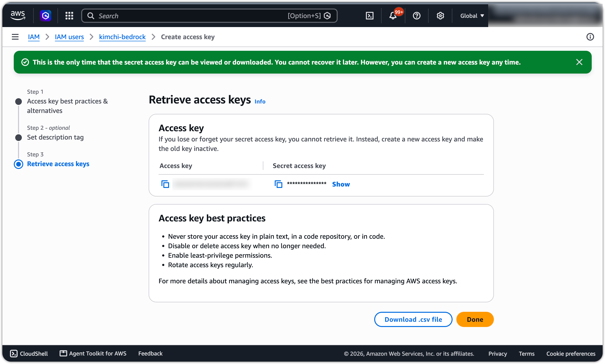Toggle the hamburger side navigation menu
This screenshot has width=605, height=364.
pyautogui.click(x=15, y=37)
